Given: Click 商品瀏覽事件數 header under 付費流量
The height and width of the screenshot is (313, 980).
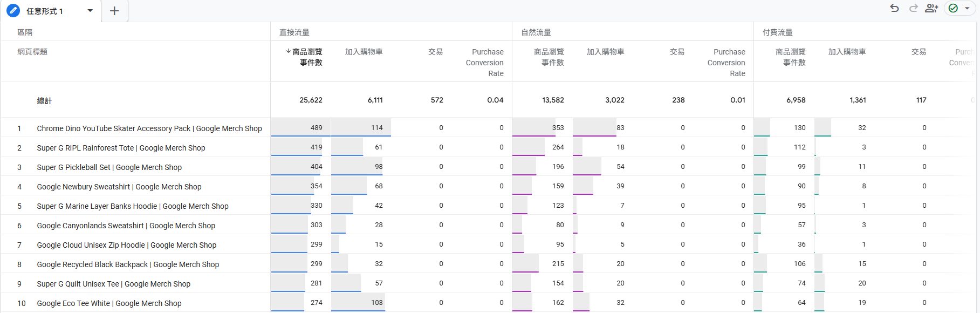Looking at the screenshot, I should (x=791, y=57).
